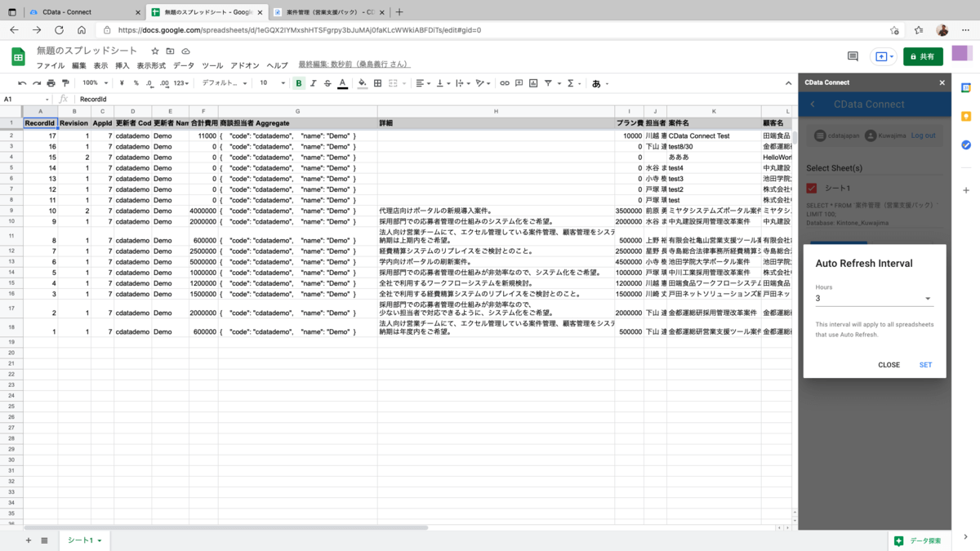
Task: Open text color picker
Action: tap(342, 83)
